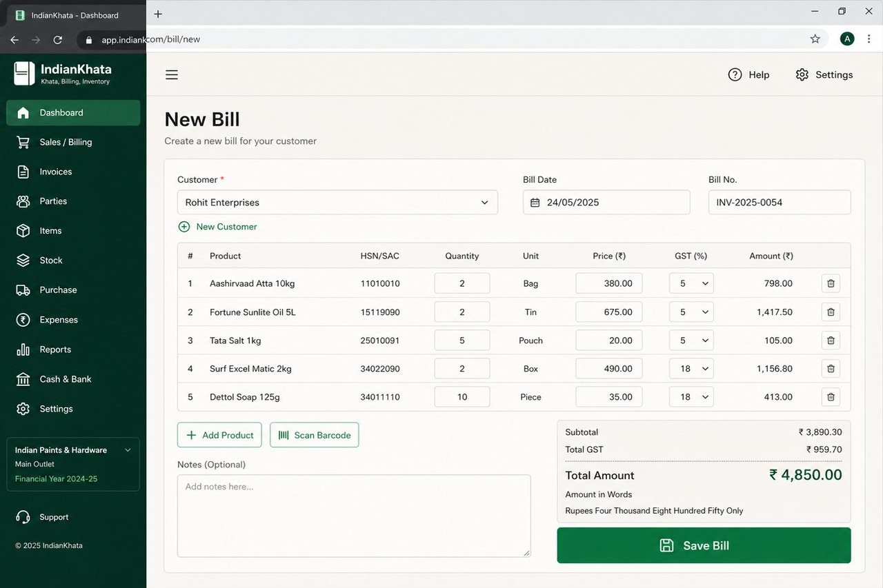Remove the Surf Excel Matic 2kg row
This screenshot has width=883, height=588.
point(831,369)
